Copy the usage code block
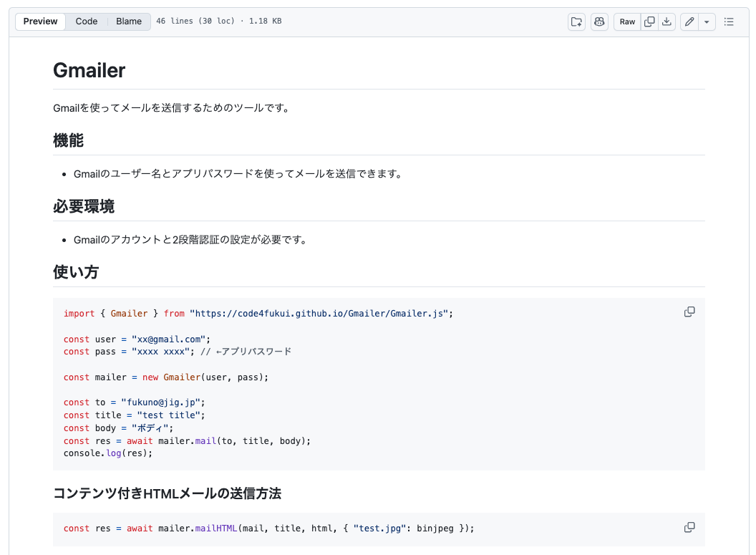756x555 pixels. 689,312
